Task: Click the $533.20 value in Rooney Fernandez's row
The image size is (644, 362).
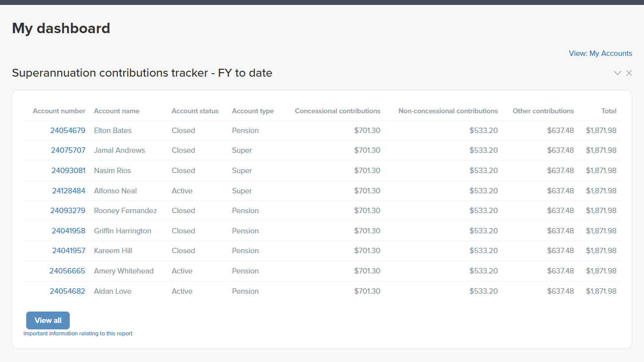Action: [484, 211]
